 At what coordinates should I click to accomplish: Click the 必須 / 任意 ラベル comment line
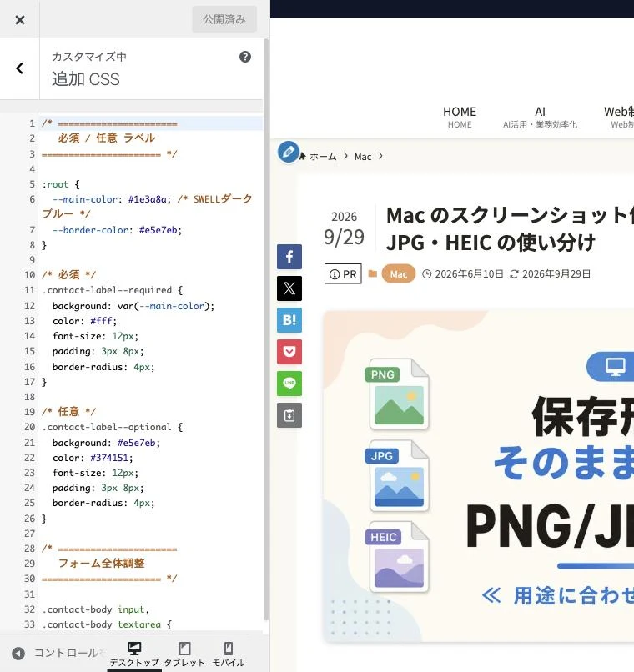click(106, 138)
